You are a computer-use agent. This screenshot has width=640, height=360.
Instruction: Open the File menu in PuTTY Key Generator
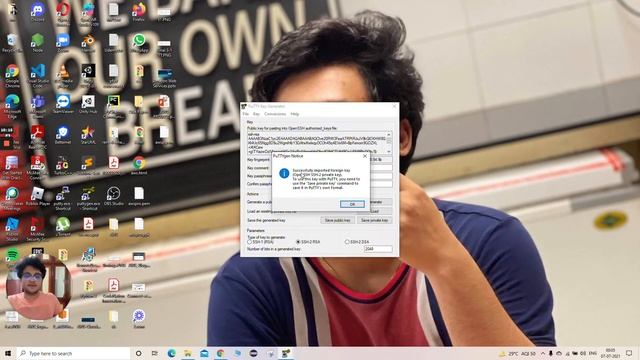246,114
